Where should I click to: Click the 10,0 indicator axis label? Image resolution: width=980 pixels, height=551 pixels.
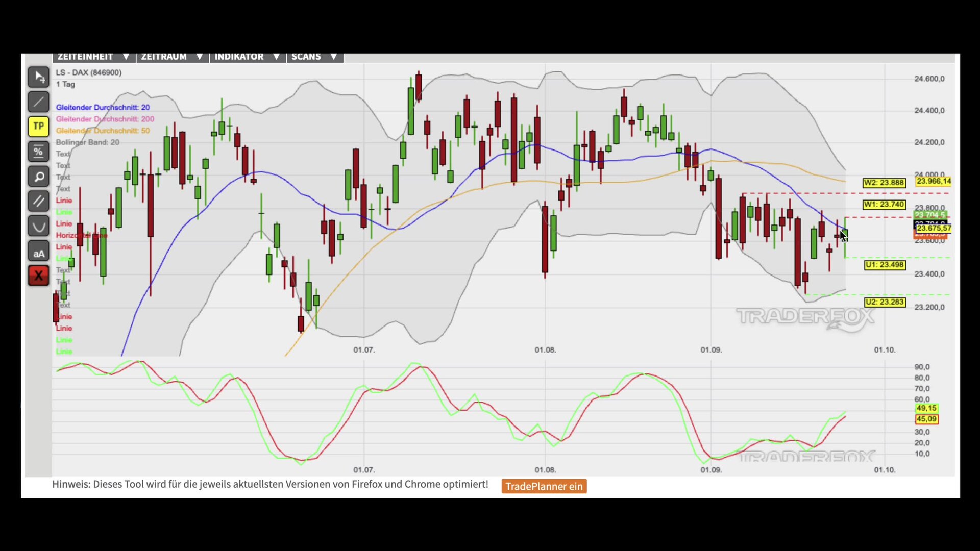coord(922,454)
